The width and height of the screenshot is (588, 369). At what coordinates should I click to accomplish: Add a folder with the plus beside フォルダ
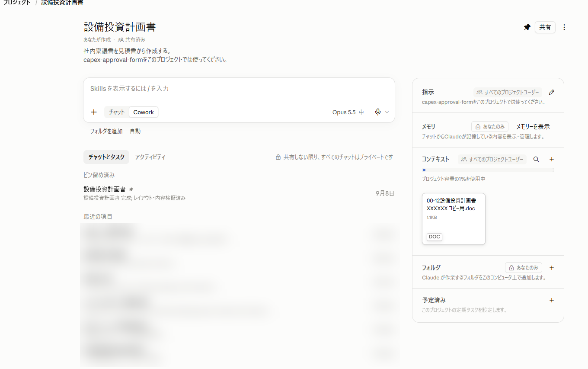(552, 268)
